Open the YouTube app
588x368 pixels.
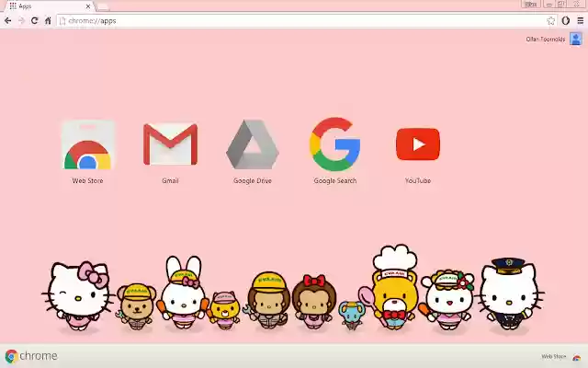click(418, 155)
